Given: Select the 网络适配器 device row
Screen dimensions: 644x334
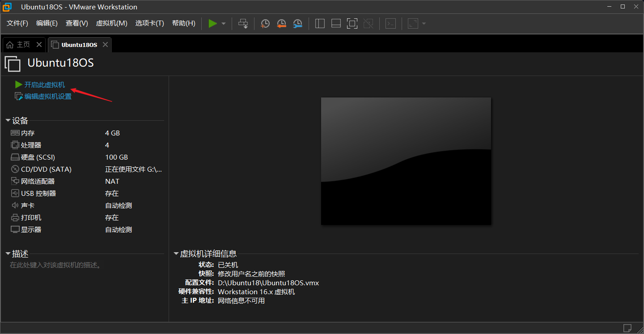Looking at the screenshot, I should [86, 182].
